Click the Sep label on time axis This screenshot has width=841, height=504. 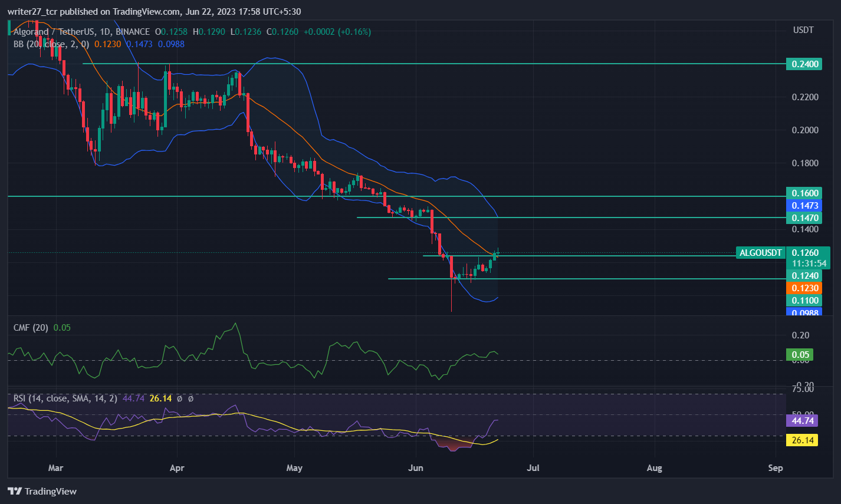pos(776,468)
